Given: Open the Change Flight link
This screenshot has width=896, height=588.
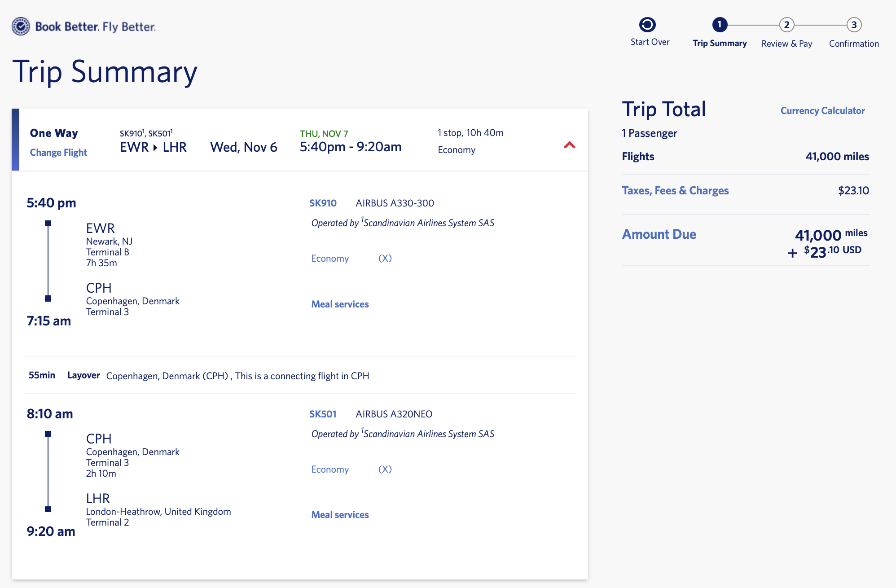Looking at the screenshot, I should coord(58,153).
